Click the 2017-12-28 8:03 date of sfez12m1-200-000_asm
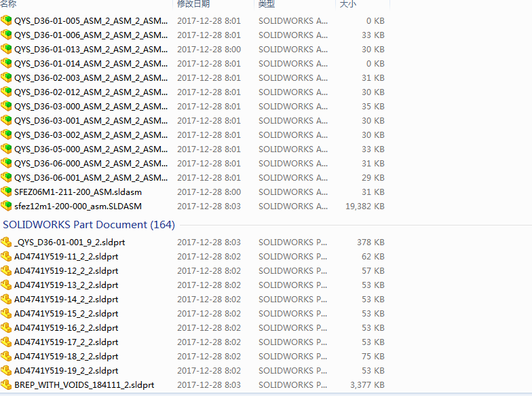532x396 pixels. [x=209, y=206]
